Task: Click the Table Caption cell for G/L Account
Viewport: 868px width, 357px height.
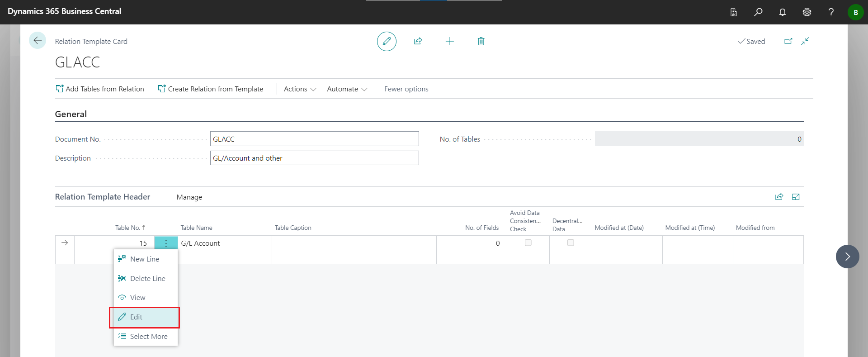Action: pos(354,243)
